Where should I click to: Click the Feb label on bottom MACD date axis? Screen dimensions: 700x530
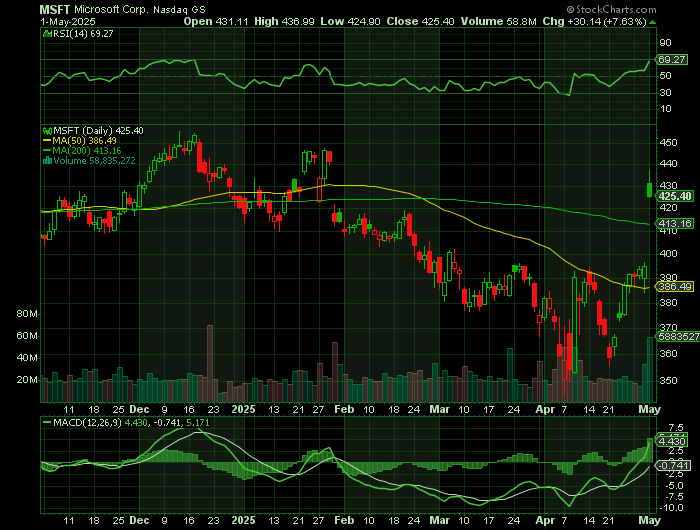(344, 520)
